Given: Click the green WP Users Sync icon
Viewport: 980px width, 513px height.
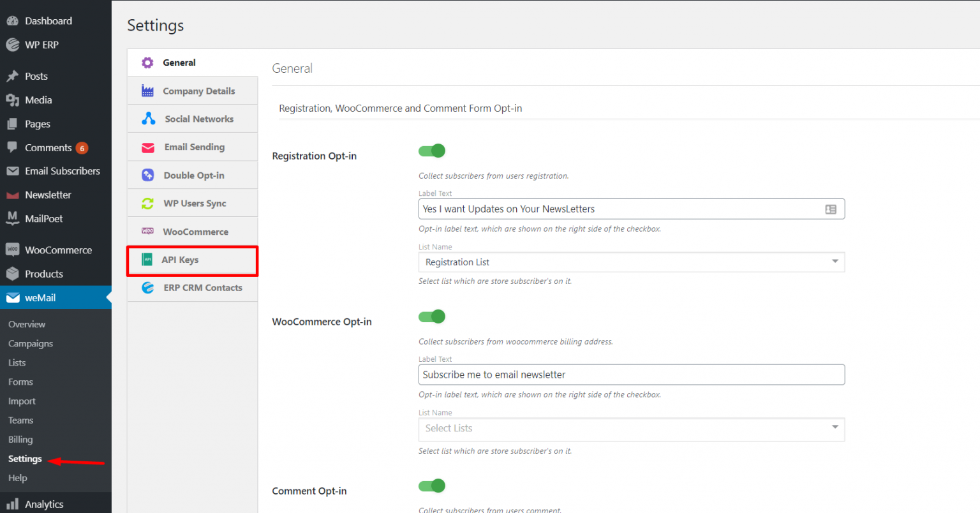Looking at the screenshot, I should pos(147,204).
